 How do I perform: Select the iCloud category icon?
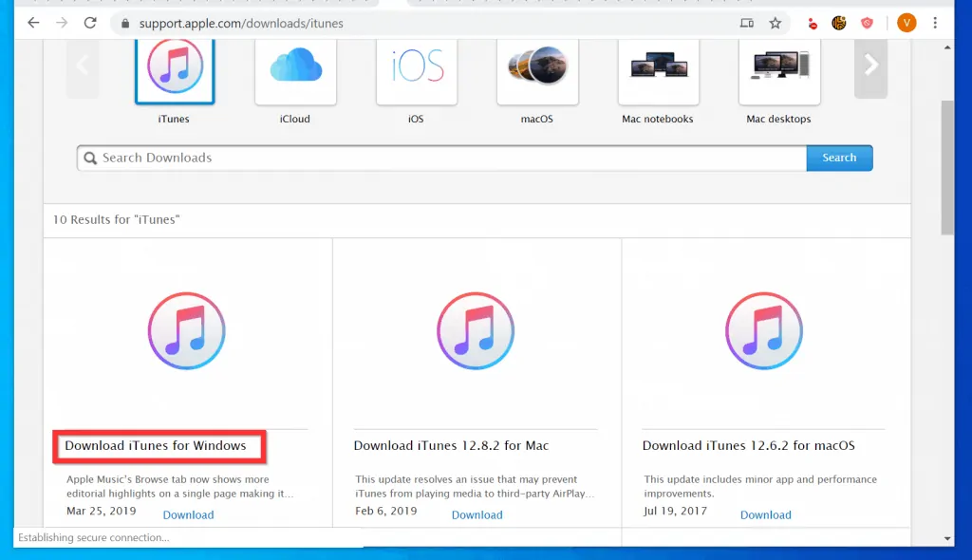295,68
